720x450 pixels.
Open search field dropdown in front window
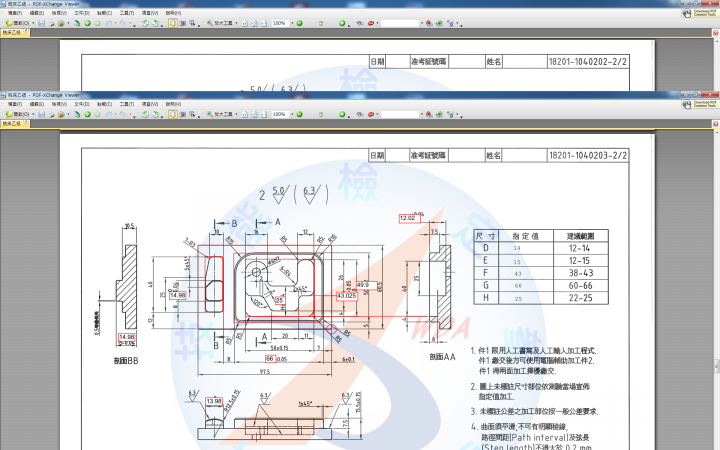(x=422, y=114)
